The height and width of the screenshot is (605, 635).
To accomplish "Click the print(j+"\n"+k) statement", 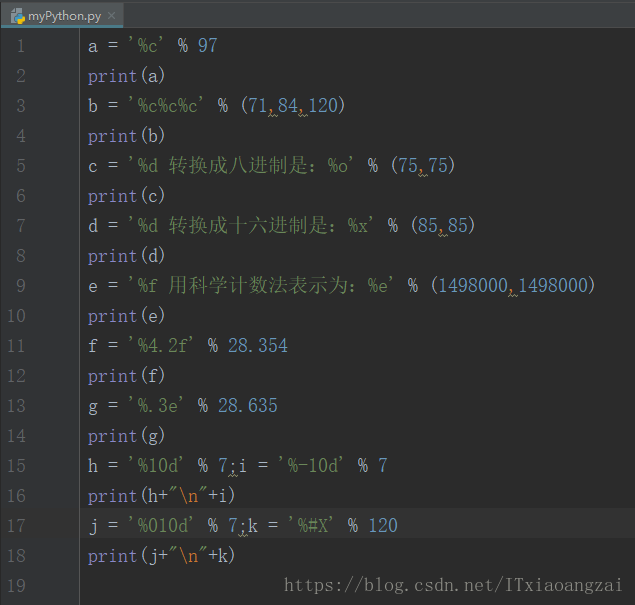I will 161,555.
